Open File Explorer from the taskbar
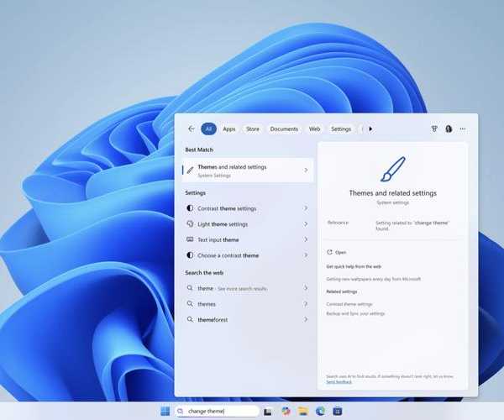The height and width of the screenshot is (420, 504). [x=303, y=411]
